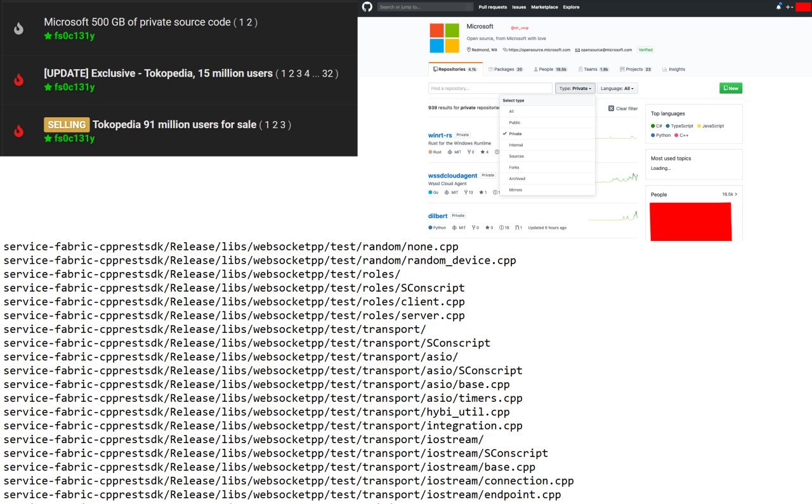This screenshot has height=504, width=812.
Task: Select 'Archived' in the Select type menu
Action: click(547, 179)
